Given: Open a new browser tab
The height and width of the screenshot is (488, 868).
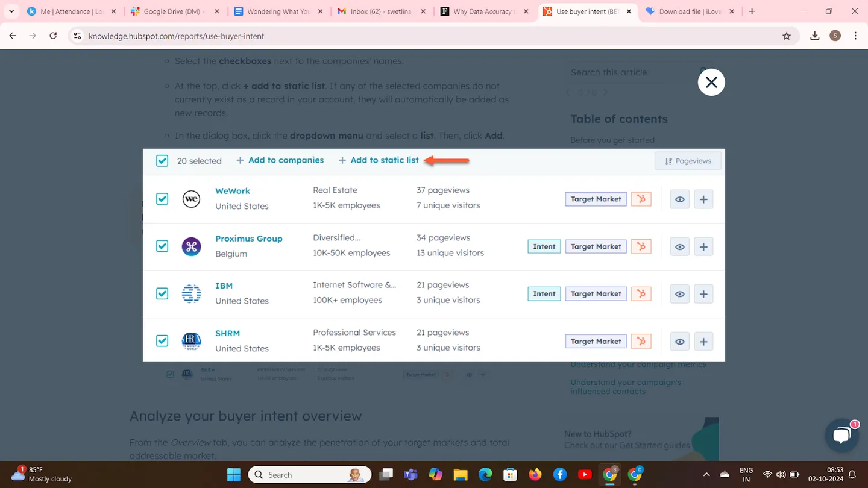Looking at the screenshot, I should pyautogui.click(x=752, y=11).
